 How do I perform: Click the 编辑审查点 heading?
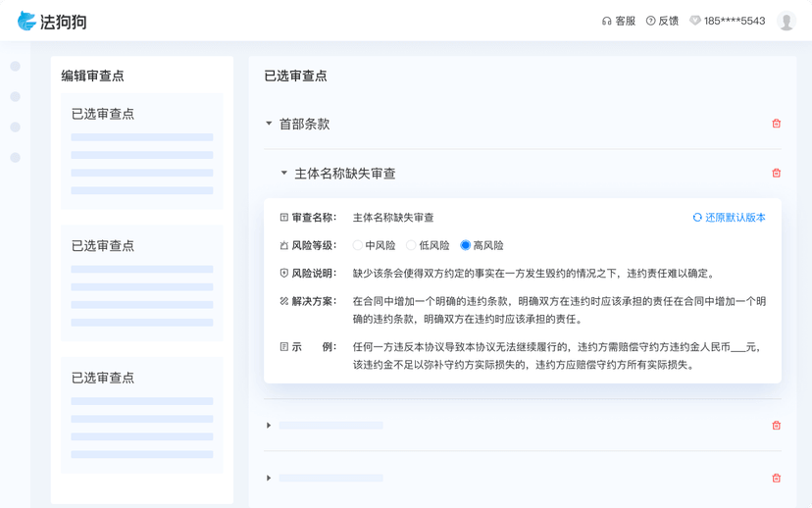point(93,76)
